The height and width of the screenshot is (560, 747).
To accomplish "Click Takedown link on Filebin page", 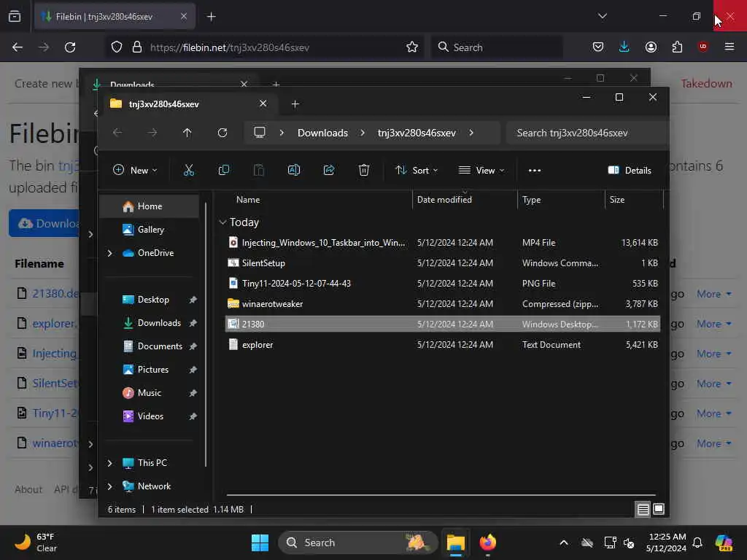I will click(x=706, y=83).
